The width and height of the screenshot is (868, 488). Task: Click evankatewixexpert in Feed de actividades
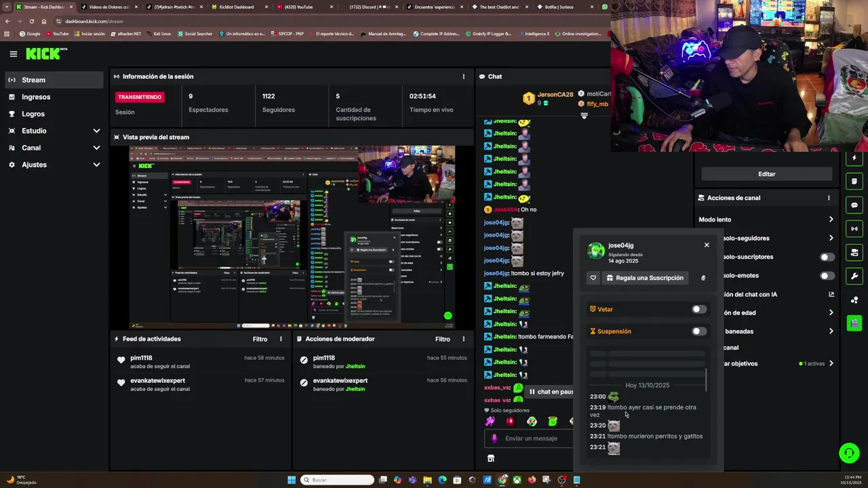coord(157,380)
